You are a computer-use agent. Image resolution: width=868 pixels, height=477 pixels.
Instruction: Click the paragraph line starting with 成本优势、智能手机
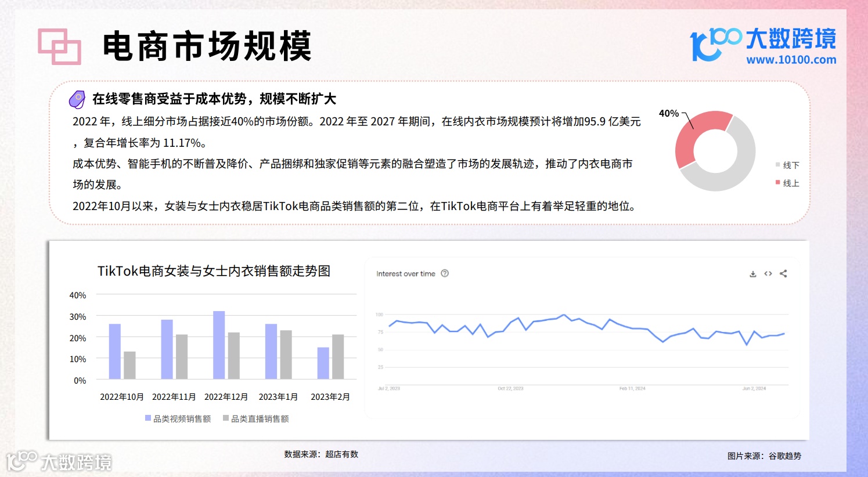pos(352,164)
